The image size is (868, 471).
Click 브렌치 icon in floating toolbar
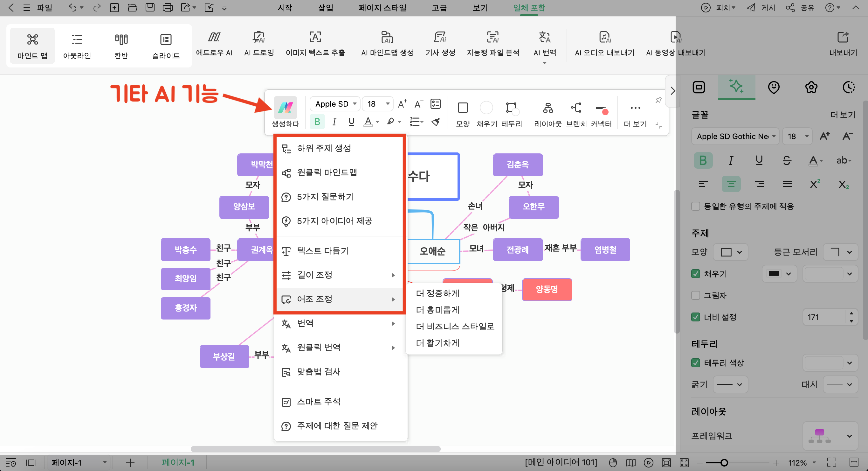coord(576,115)
